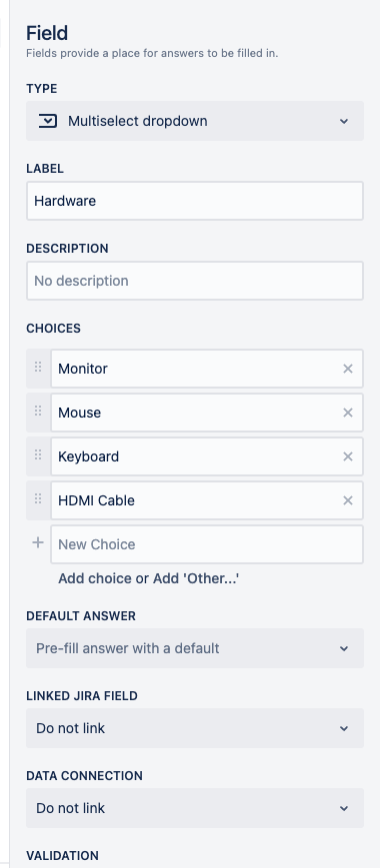Click the HDMI Cable choice text field
Image resolution: width=385 pixels, height=868 pixels.
pos(196,500)
